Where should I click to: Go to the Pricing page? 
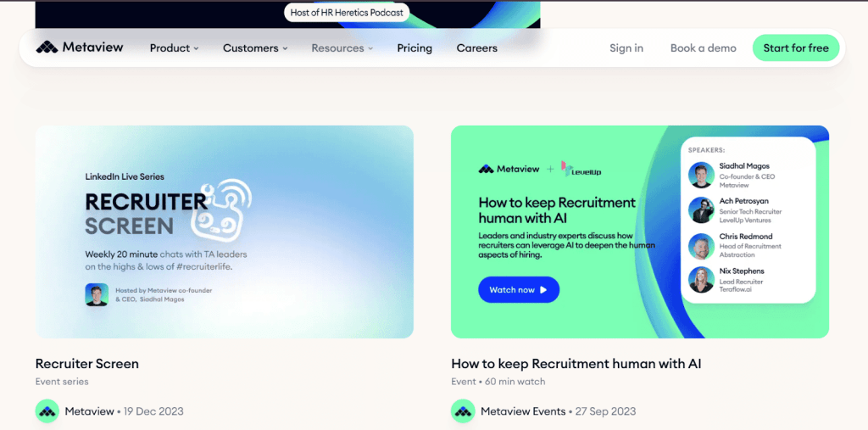pos(415,48)
